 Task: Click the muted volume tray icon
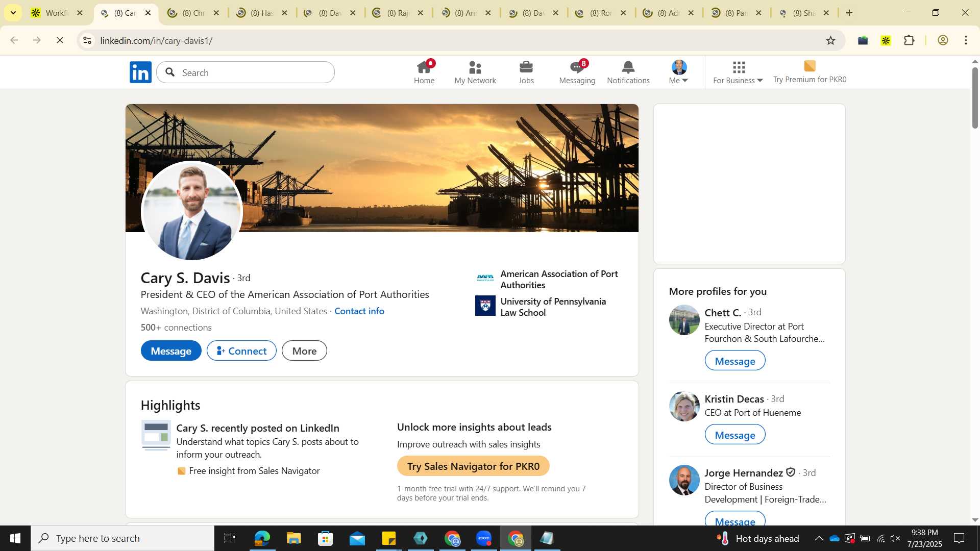895,538
